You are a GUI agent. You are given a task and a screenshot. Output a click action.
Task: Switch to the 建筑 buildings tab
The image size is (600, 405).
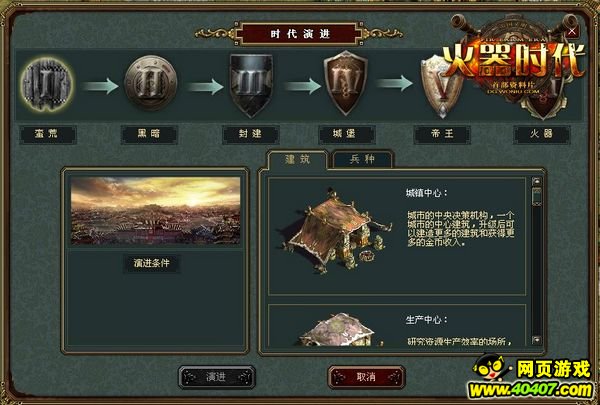[x=298, y=159]
